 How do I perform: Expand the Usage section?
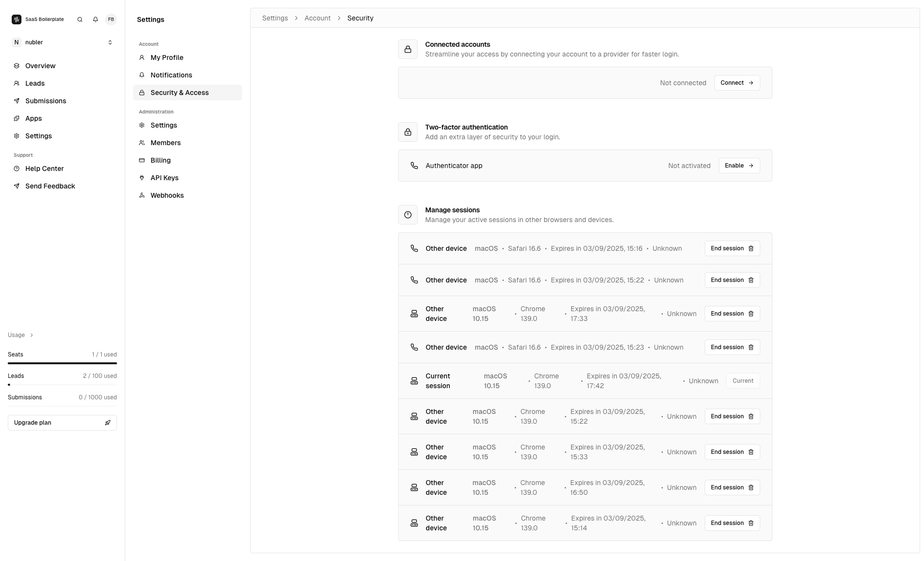[19, 335]
